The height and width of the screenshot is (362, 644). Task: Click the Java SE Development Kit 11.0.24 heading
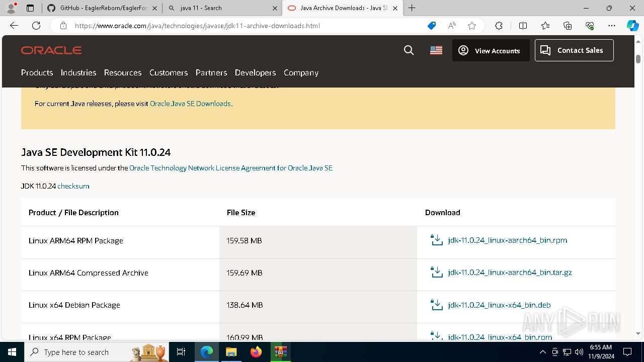[96, 152]
